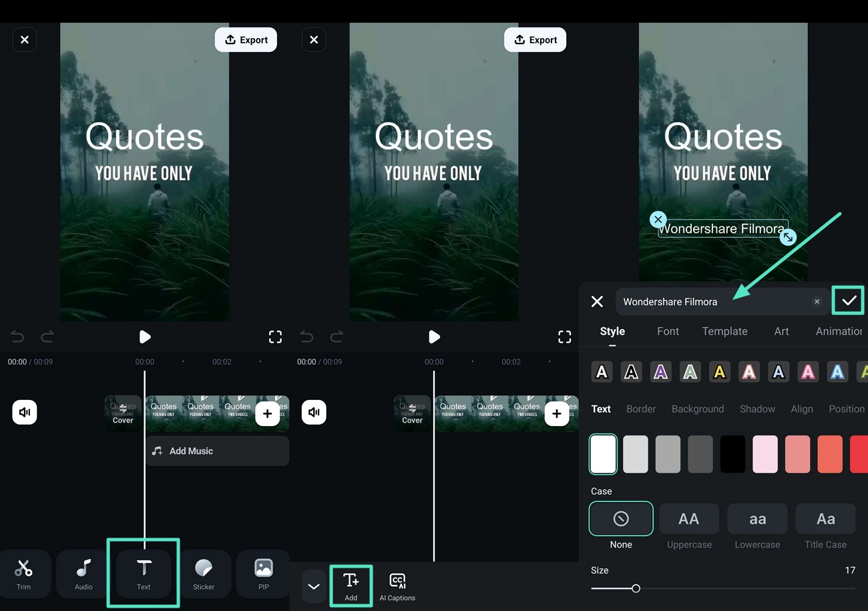Close the editor on the AI Captions screen
This screenshot has height=611, width=868.
coord(314,40)
